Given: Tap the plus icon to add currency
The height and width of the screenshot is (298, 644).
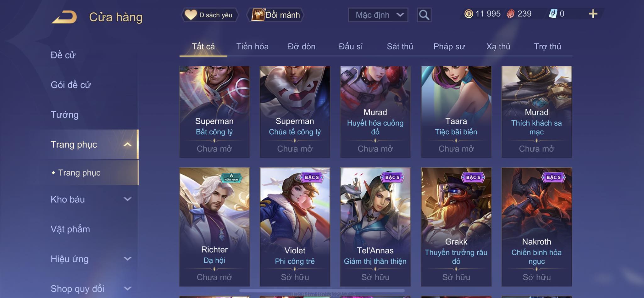Looking at the screenshot, I should coord(593,14).
